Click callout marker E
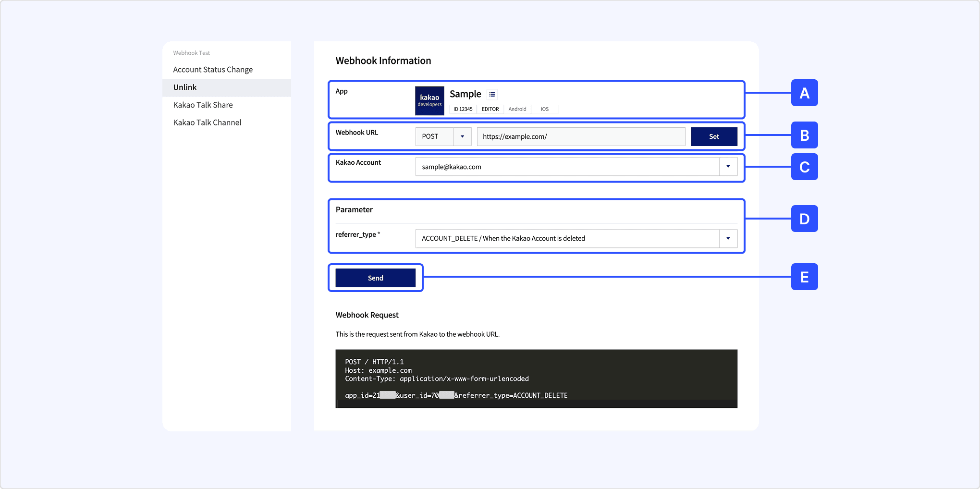The height and width of the screenshot is (489, 980). pos(804,277)
